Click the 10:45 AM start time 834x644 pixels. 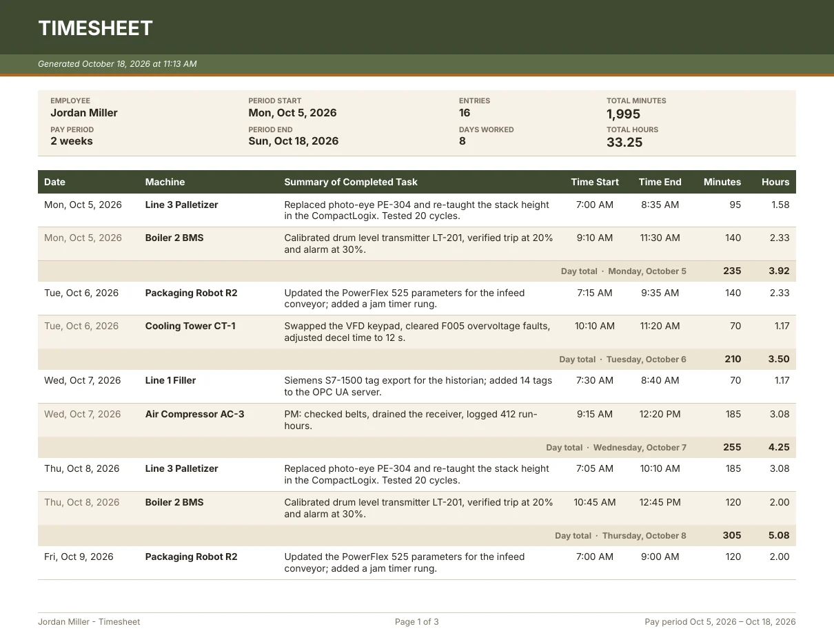(x=595, y=502)
